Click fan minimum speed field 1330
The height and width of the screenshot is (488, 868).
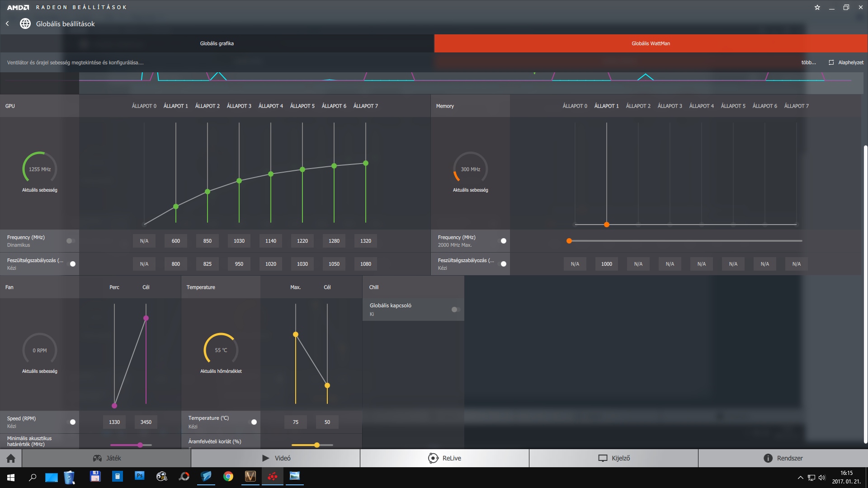114,422
